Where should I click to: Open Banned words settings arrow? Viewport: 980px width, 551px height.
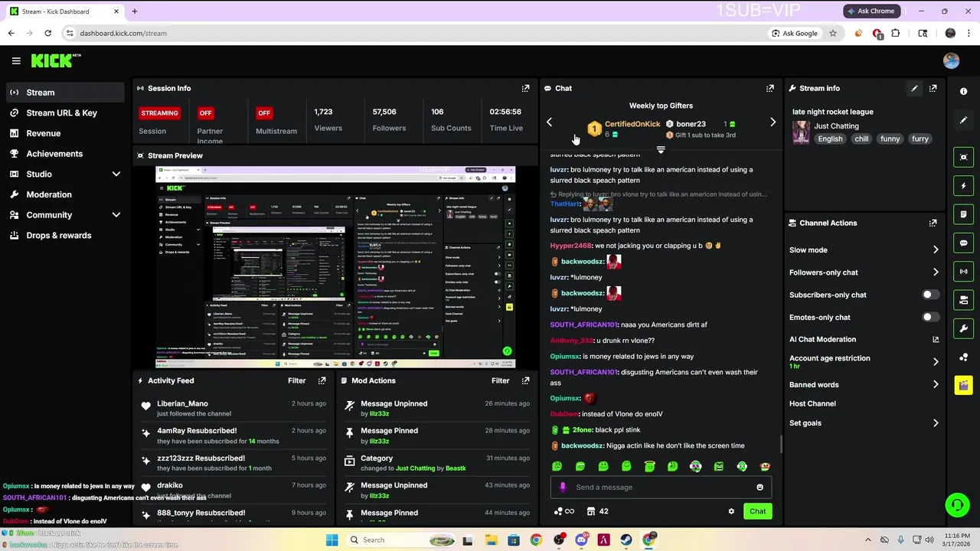pyautogui.click(x=935, y=385)
